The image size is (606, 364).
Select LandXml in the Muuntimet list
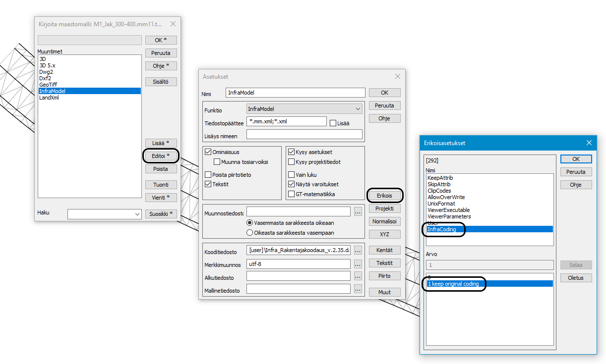click(x=49, y=98)
